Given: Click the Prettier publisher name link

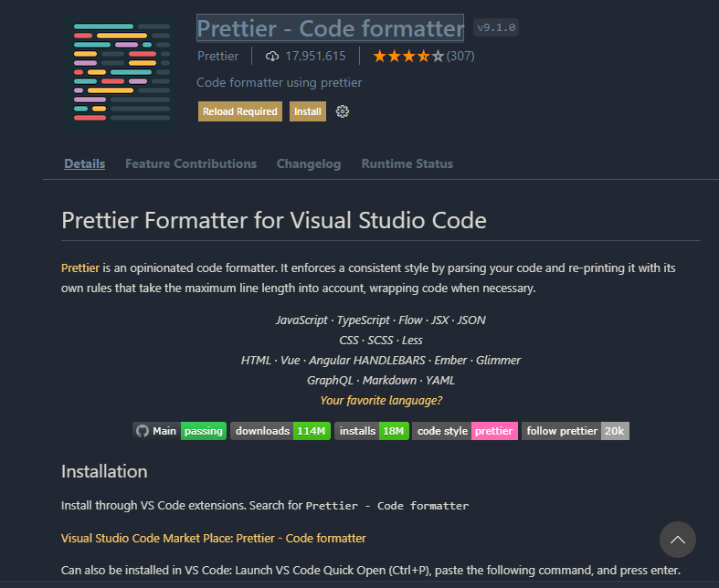Looking at the screenshot, I should 217,56.
